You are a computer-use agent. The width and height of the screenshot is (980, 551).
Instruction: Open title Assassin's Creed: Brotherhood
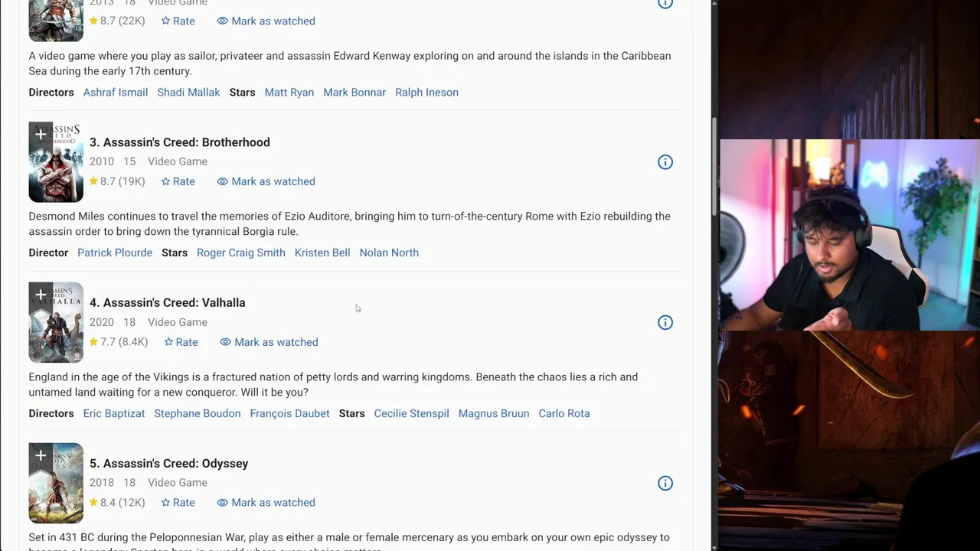coord(179,142)
